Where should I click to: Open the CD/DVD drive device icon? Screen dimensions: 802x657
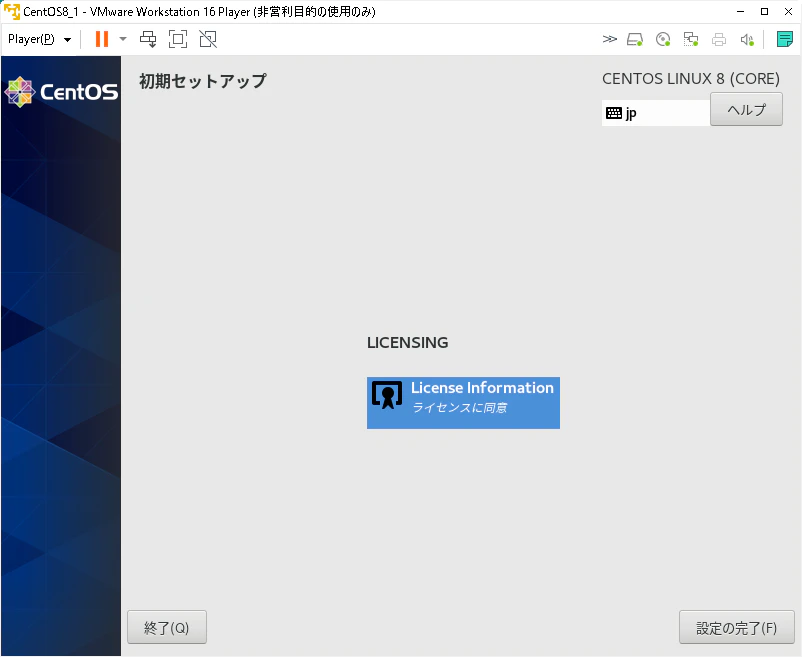[x=663, y=39]
